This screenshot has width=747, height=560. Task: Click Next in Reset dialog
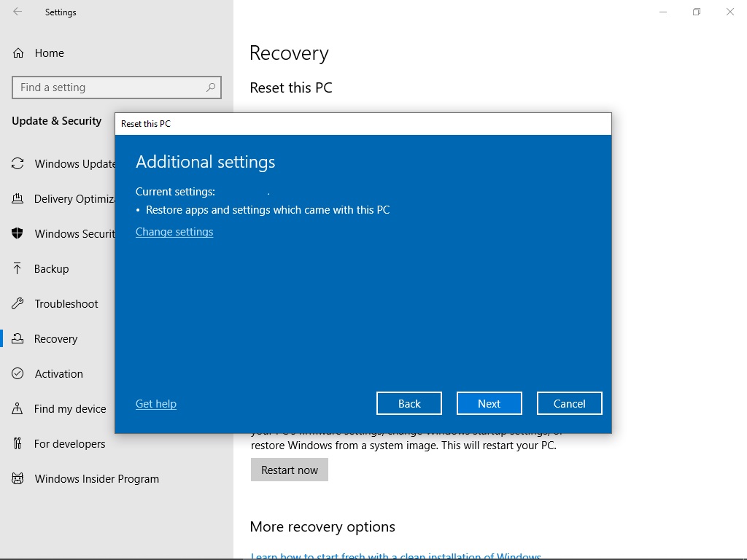pos(489,403)
